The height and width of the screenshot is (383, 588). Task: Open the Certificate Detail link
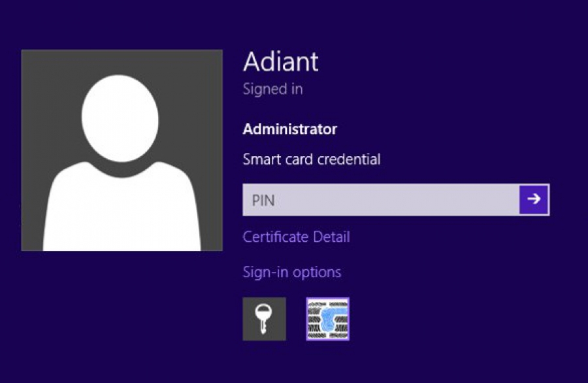point(296,237)
